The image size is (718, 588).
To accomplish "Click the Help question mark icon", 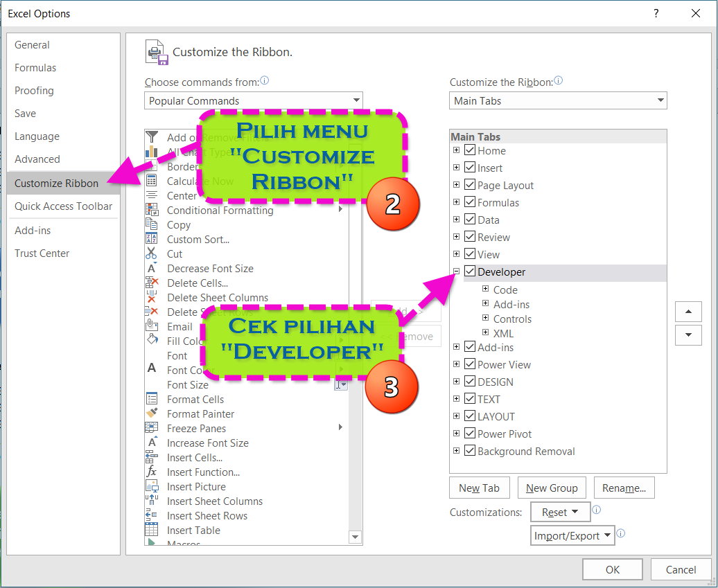I will (x=656, y=13).
